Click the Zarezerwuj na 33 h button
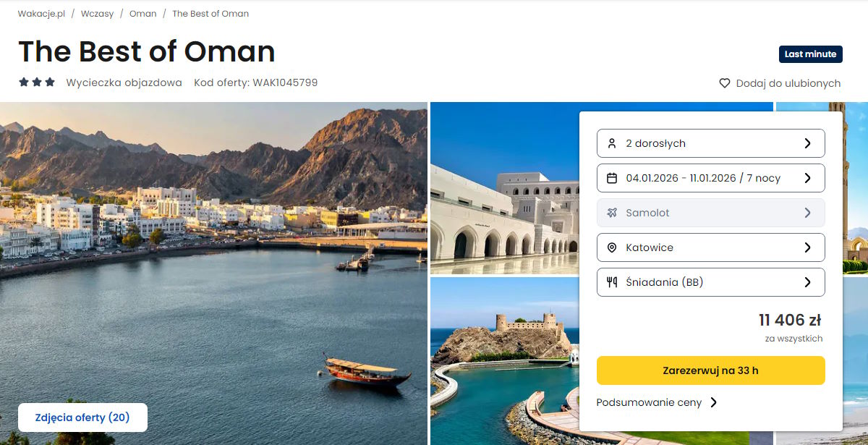868x445 pixels. [x=711, y=370]
